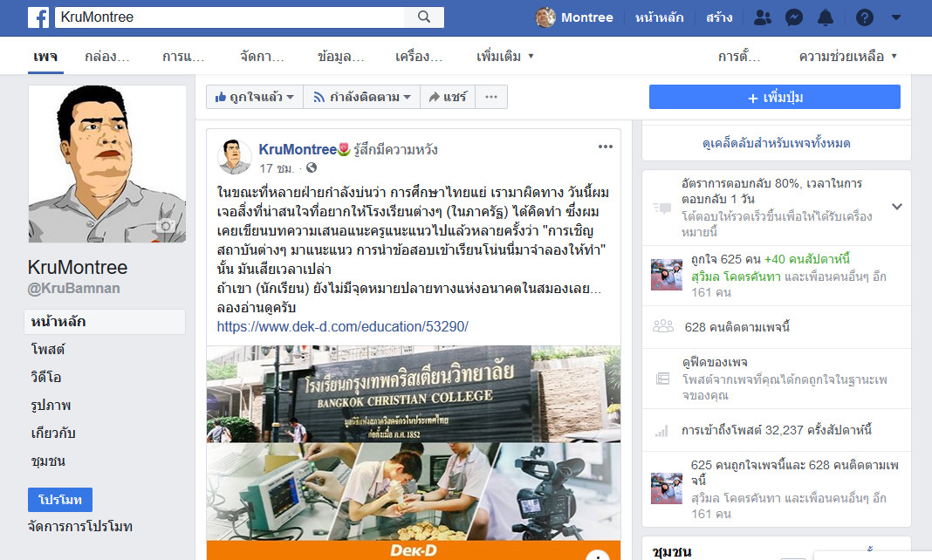The height and width of the screenshot is (560, 932).
Task: Switch to the ข้อมูล... insights tab
Action: click(340, 57)
